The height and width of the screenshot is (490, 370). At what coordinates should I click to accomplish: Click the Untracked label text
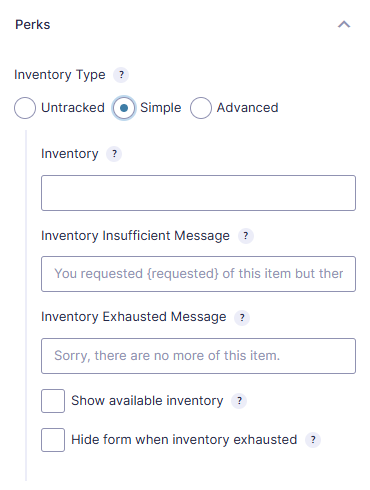(73, 108)
